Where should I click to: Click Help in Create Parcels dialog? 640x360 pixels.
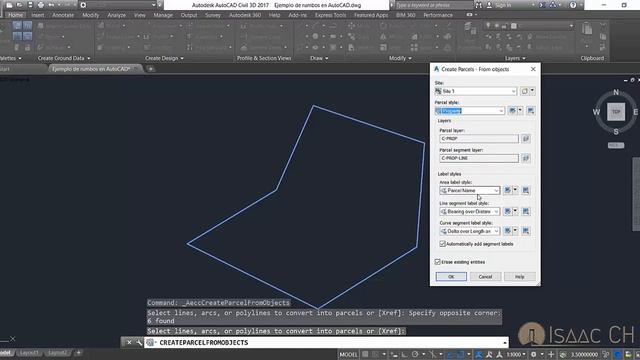(x=519, y=277)
